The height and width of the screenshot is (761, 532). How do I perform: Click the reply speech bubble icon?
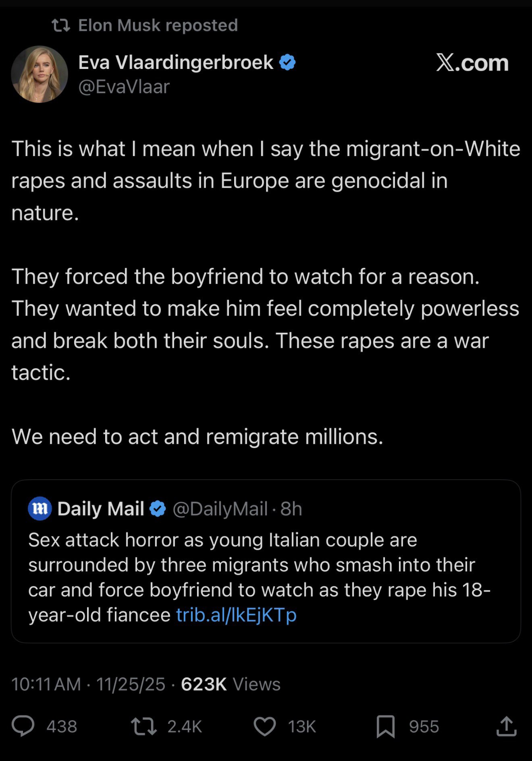pyautogui.click(x=23, y=726)
